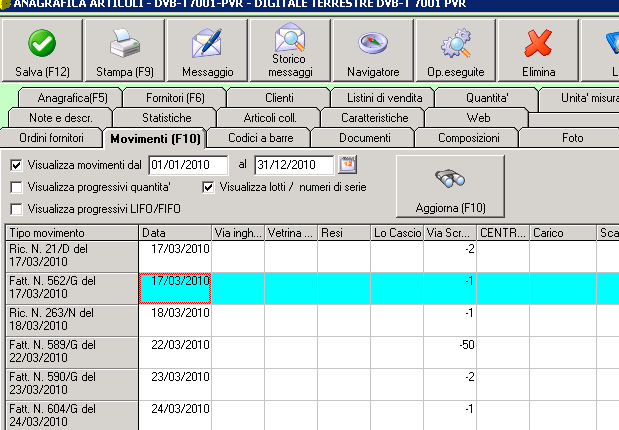Screen dimensions: 619x430
Task: Switch to the Articoli coll. tab
Action: tap(270, 118)
